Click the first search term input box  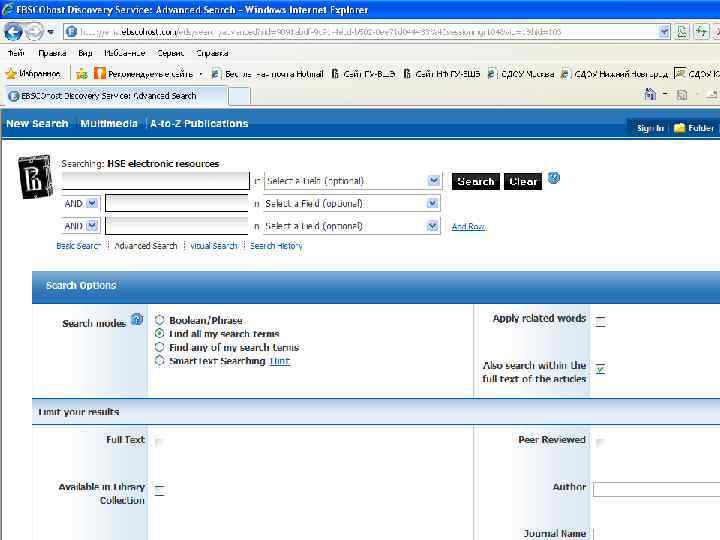[x=156, y=181]
